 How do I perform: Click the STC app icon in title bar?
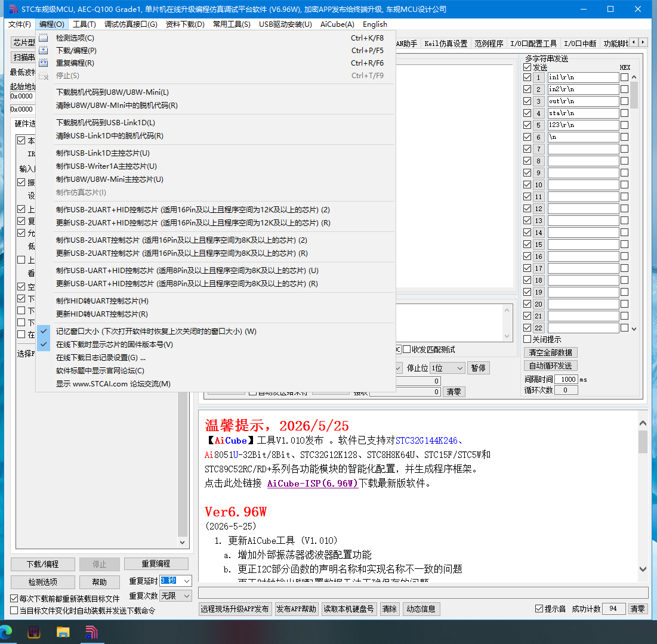pyautogui.click(x=13, y=9)
